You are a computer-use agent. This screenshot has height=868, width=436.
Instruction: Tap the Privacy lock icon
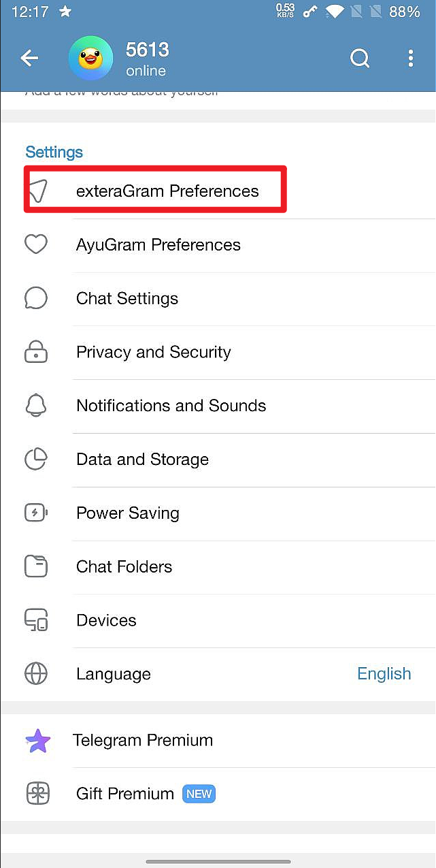click(36, 352)
